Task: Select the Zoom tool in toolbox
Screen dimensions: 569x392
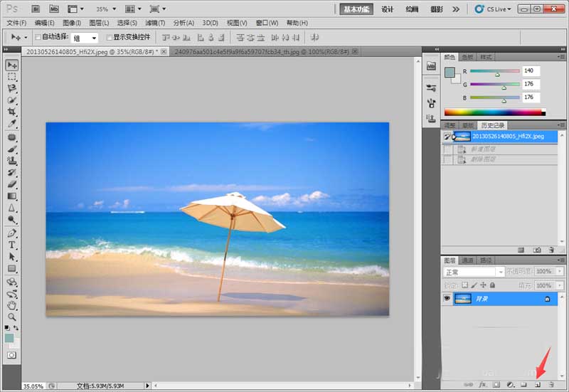Action: 12,317
